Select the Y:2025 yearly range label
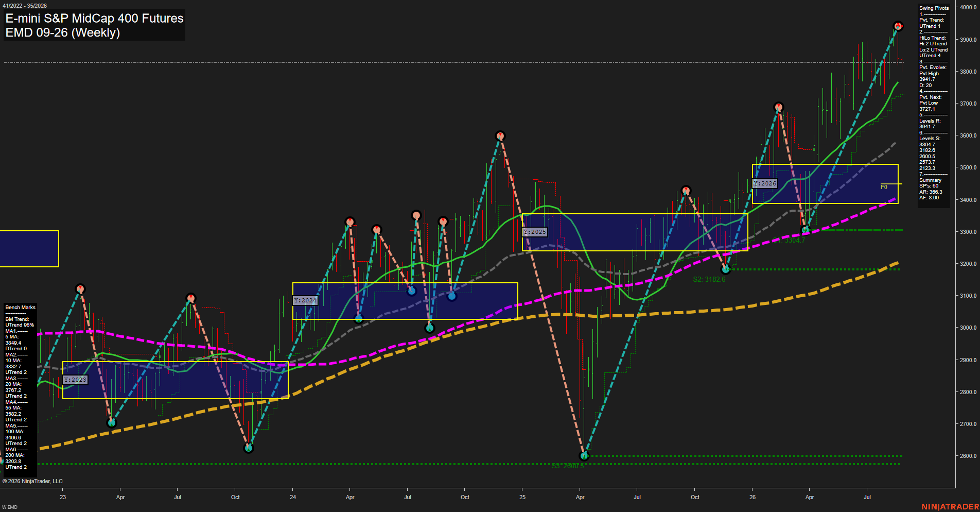 tap(535, 232)
